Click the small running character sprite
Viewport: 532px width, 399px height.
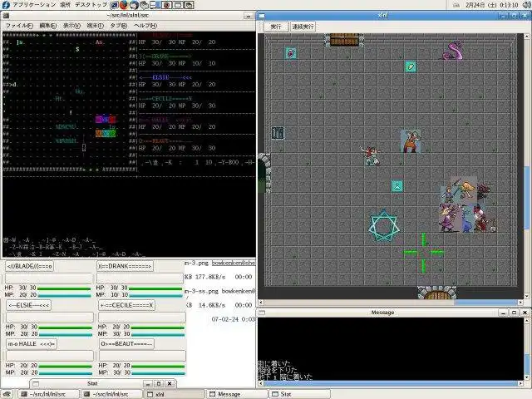[371, 155]
